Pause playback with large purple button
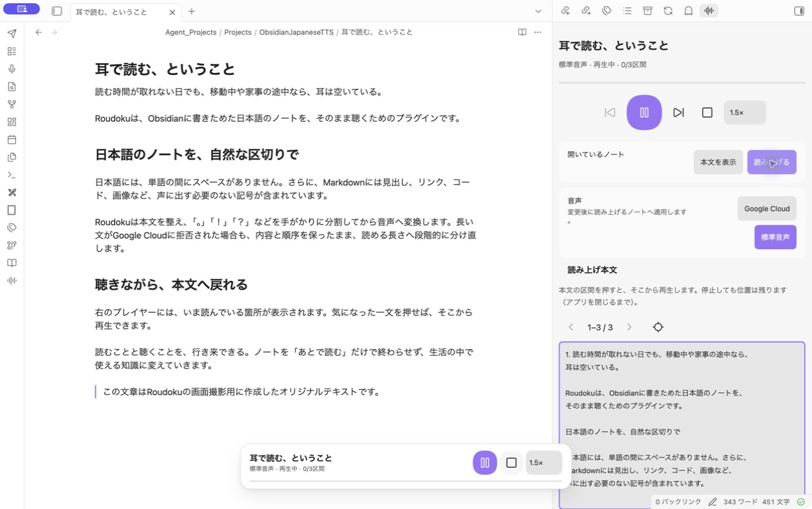 [644, 113]
